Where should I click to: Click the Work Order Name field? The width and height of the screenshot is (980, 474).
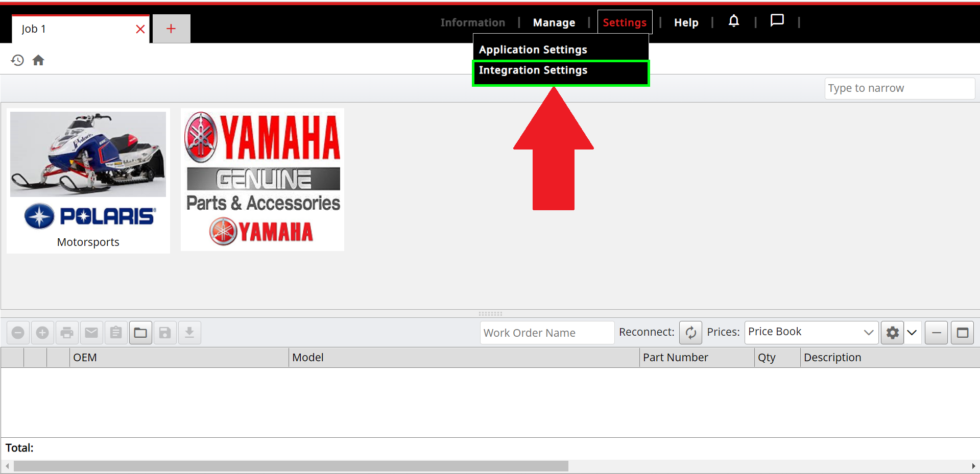pos(547,333)
